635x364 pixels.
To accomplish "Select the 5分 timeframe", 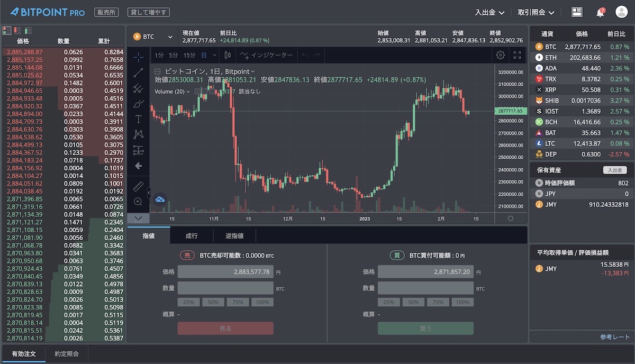I will [x=174, y=55].
